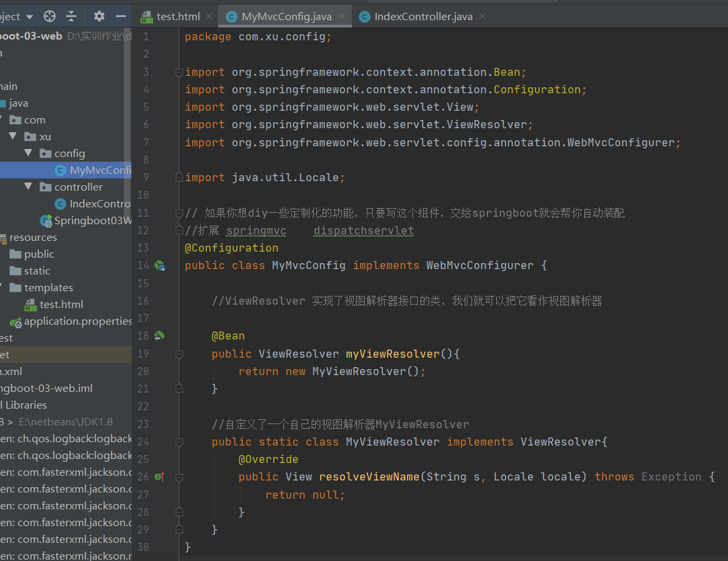This screenshot has width=728, height=561.
Task: Switch to the IndexController.java tab
Action: (422, 16)
